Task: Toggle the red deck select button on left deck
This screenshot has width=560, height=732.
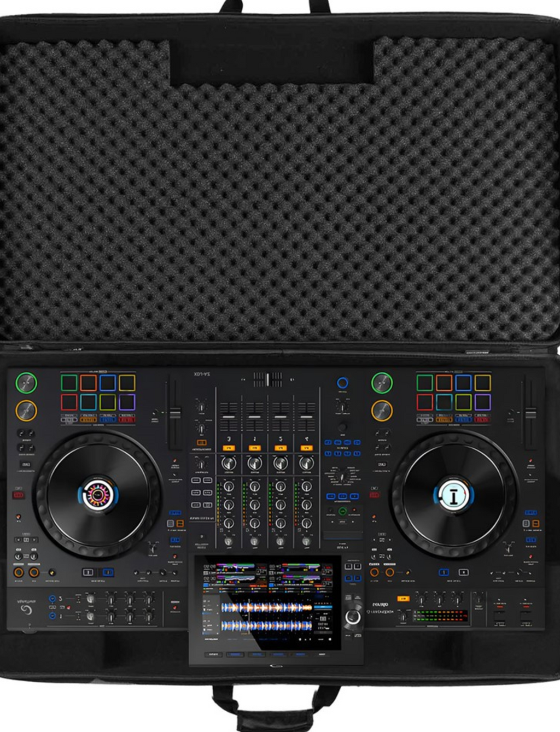Action: point(18,494)
